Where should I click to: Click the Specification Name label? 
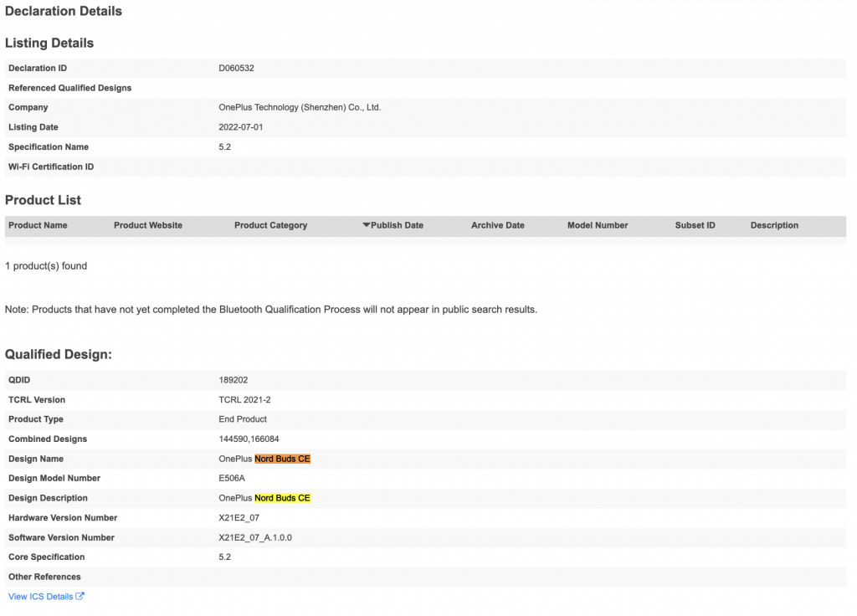pos(48,147)
